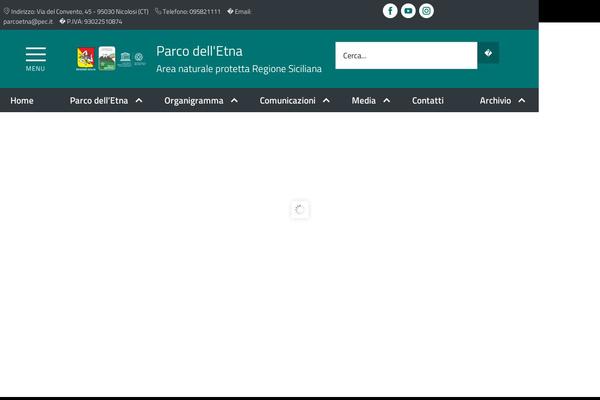Click the Indirizzo Via del Convento address text

[x=80, y=11]
